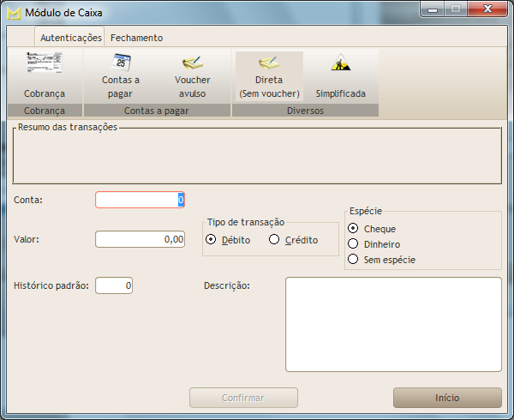Choose Dinheiro as espécie
The image size is (514, 420).
click(353, 244)
